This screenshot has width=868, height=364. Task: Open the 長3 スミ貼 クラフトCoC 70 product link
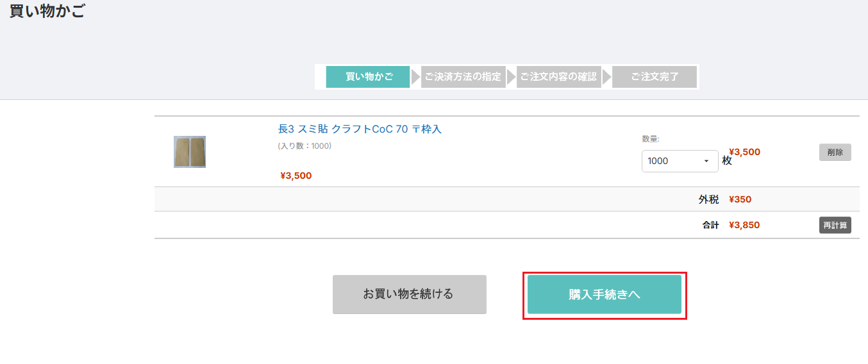click(360, 129)
